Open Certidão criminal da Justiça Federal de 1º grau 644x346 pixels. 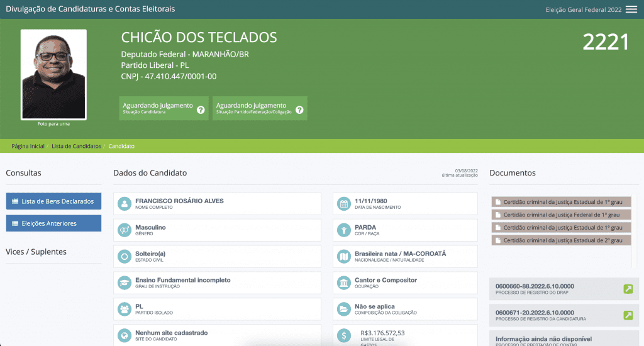point(562,215)
